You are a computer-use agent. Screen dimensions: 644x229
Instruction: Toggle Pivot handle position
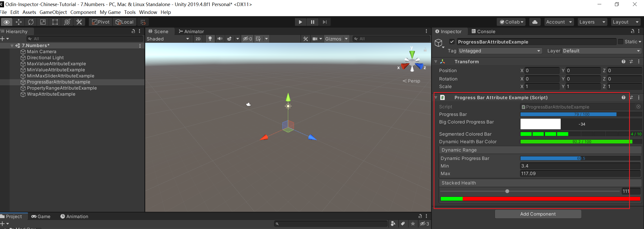(x=101, y=22)
